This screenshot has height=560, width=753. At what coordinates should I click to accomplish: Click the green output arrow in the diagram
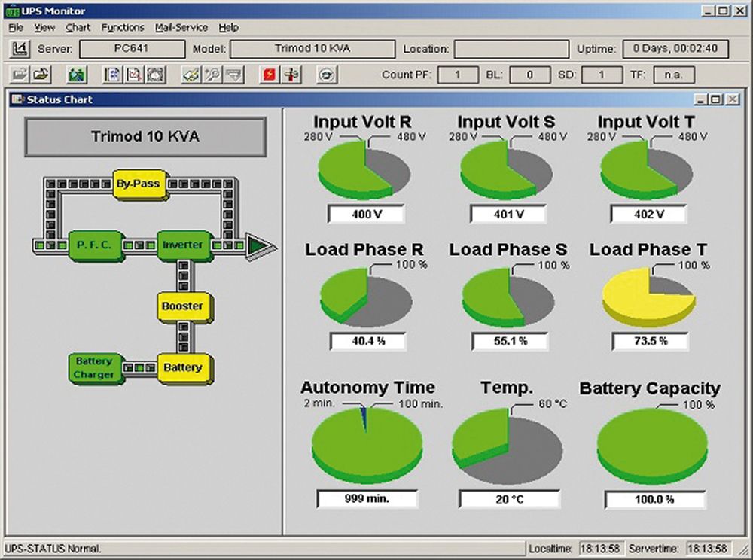pyautogui.click(x=261, y=246)
